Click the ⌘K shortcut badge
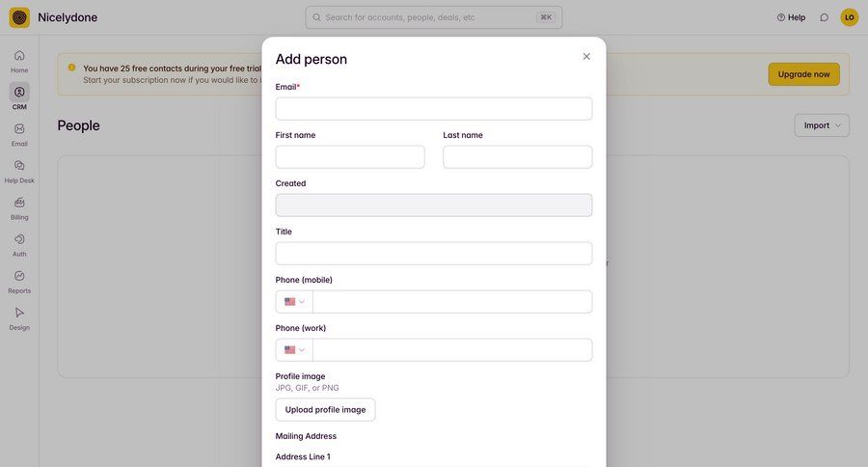 [545, 17]
